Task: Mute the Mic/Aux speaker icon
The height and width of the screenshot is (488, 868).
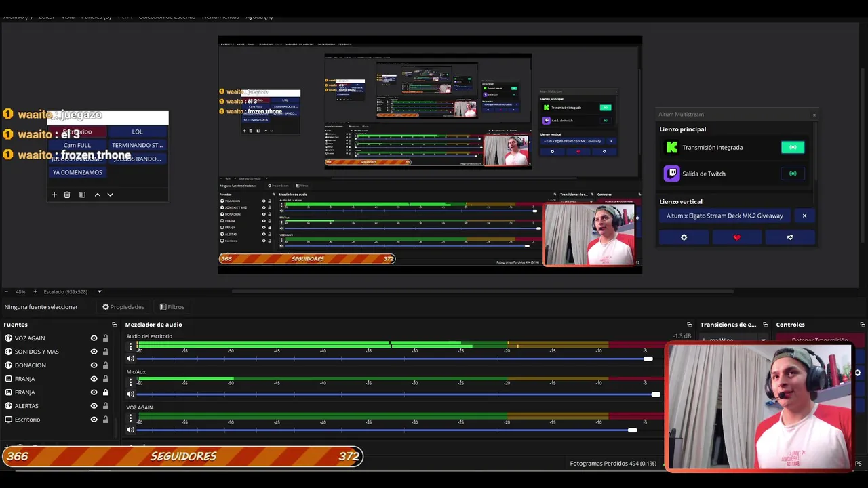Action: coord(131,394)
